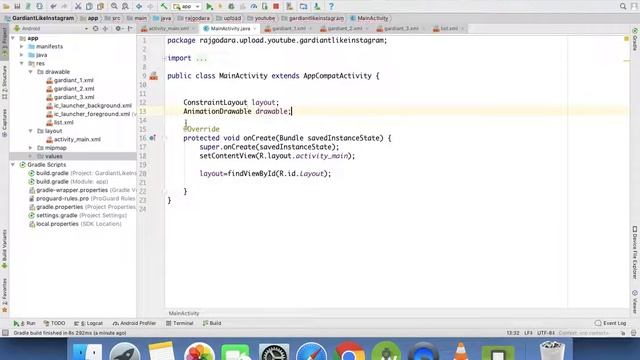Open Chrome from the Dock

tap(349, 351)
